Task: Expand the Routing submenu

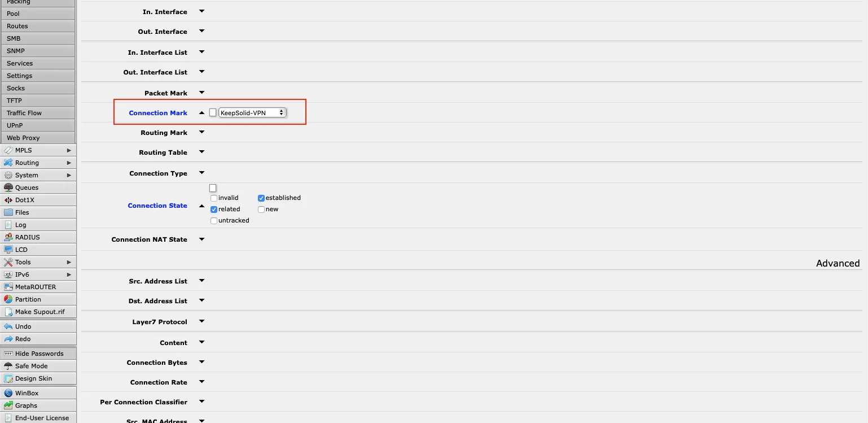Action: tap(69, 163)
